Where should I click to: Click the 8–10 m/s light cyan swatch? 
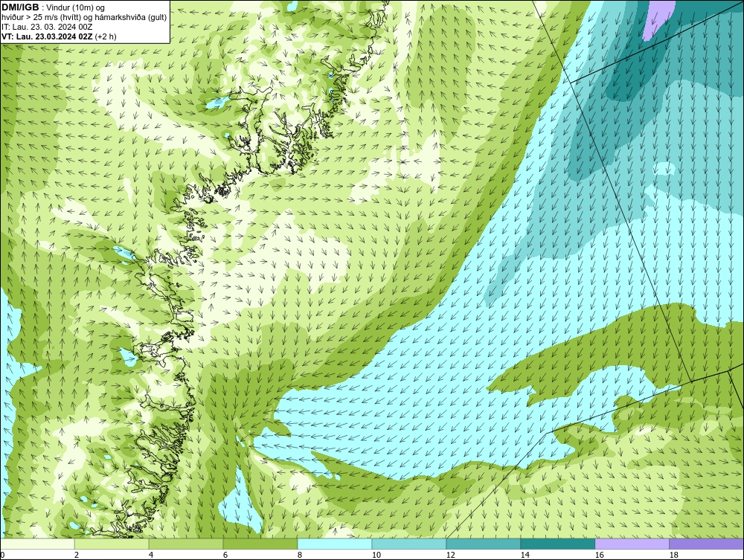pos(335,544)
